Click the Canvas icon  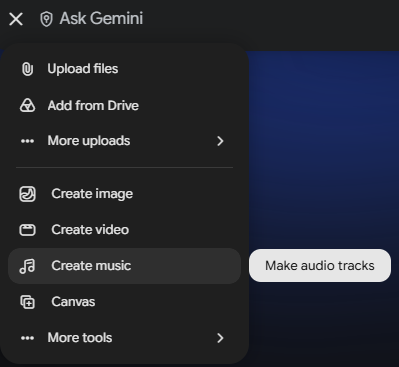pos(27,302)
